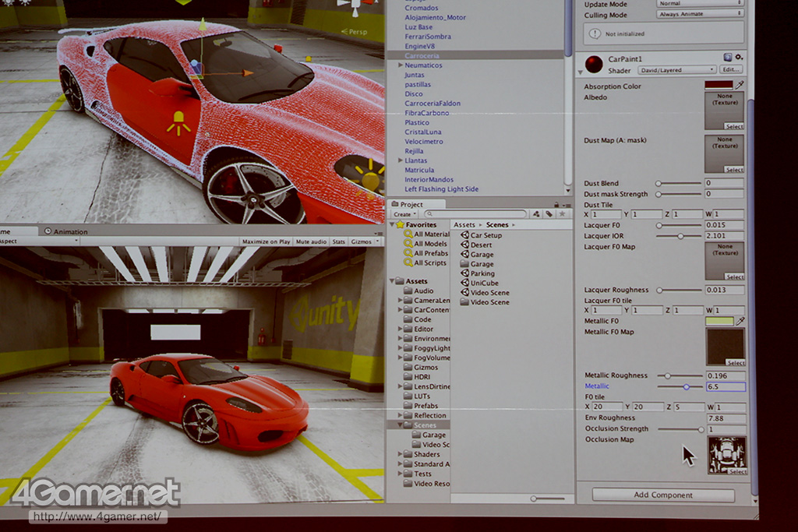The width and height of the screenshot is (798, 532).
Task: Expand the Neumaticos hierarchy item
Action: 401,65
